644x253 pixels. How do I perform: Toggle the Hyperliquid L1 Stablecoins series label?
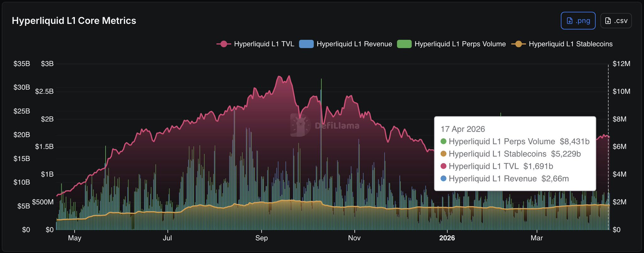[x=570, y=44]
